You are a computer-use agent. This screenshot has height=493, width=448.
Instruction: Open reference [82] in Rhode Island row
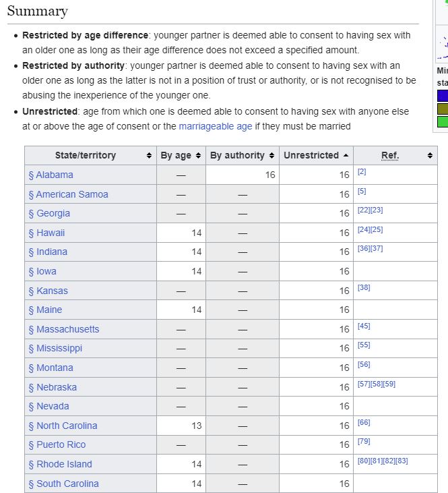(x=389, y=461)
